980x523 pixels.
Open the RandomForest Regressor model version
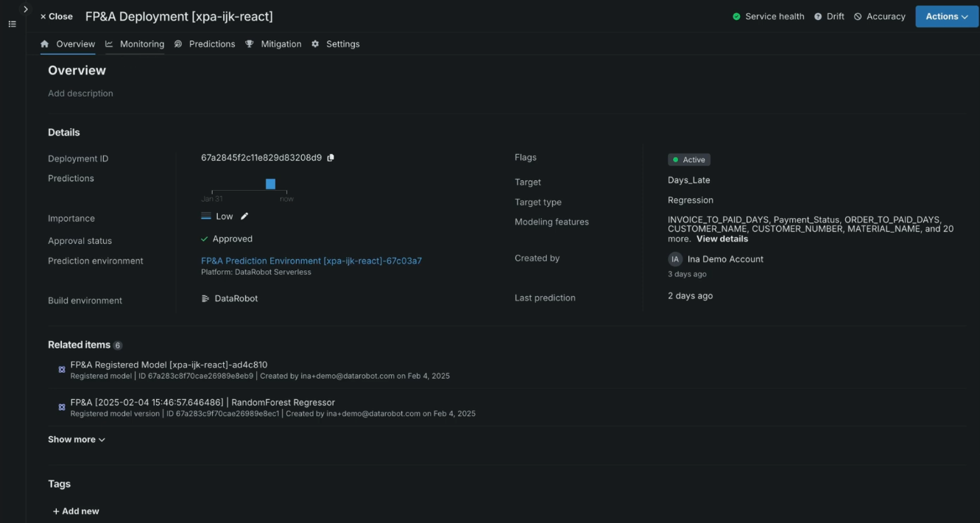[x=202, y=402]
